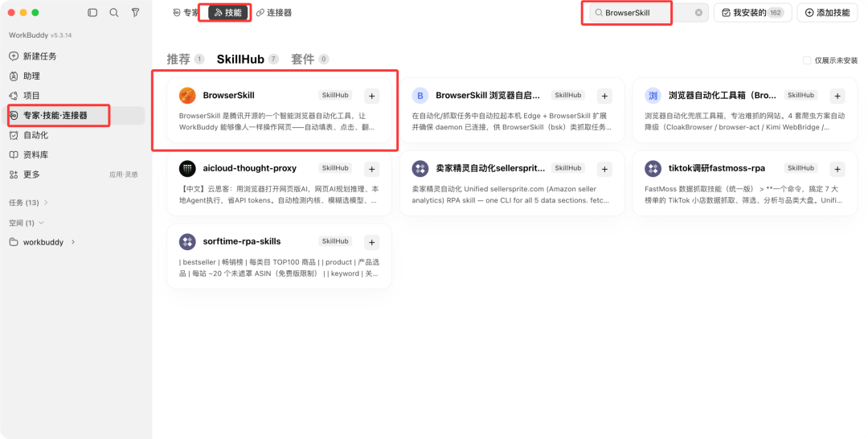Open the 推荐 category tab

tap(186, 59)
